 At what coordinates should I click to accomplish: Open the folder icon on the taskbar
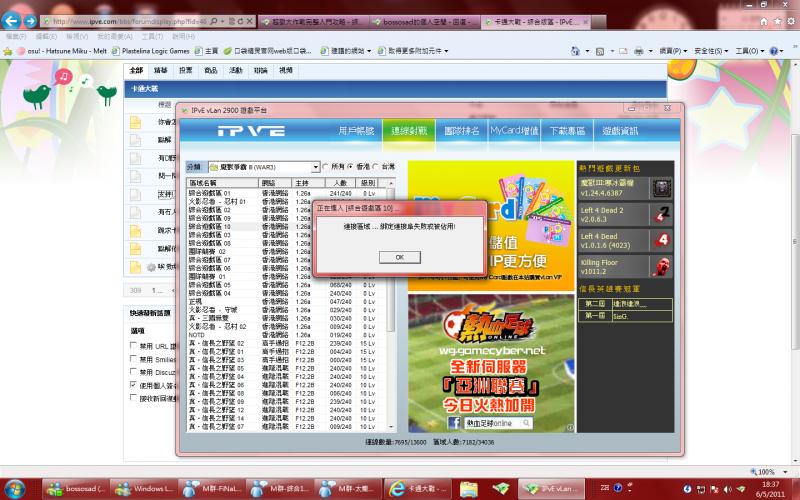(467, 488)
